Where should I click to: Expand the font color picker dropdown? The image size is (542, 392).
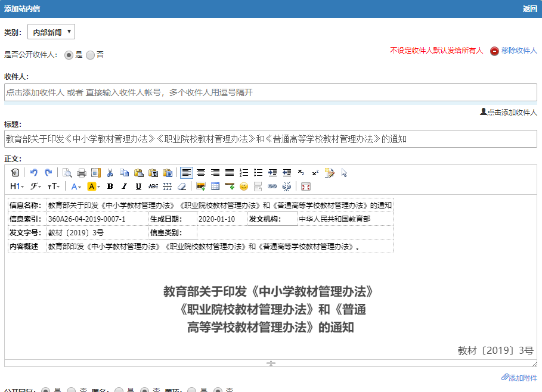(80, 186)
